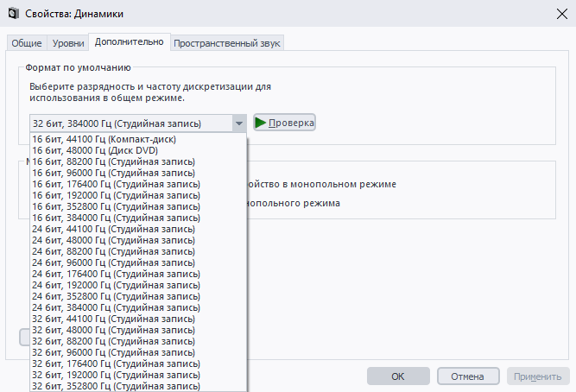The width and height of the screenshot is (576, 392).
Task: Choose 24 бит, 192000 Гц entry
Action: click(138, 285)
